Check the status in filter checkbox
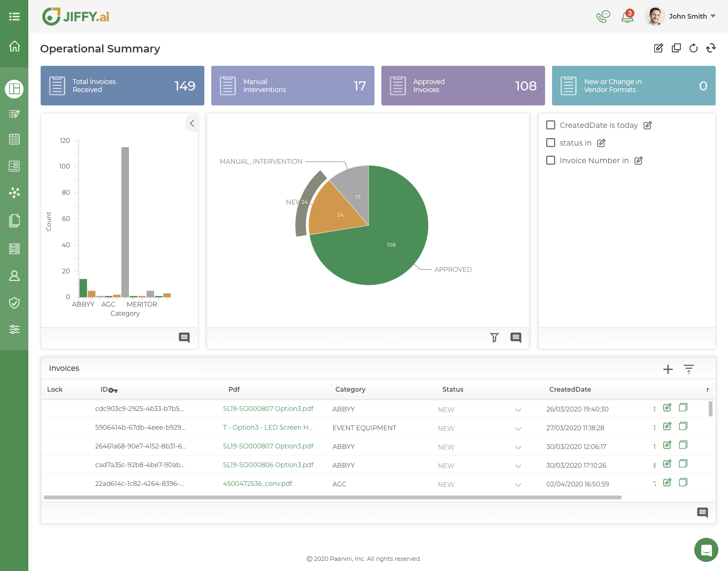Viewport: 728px width, 571px height. [x=550, y=143]
